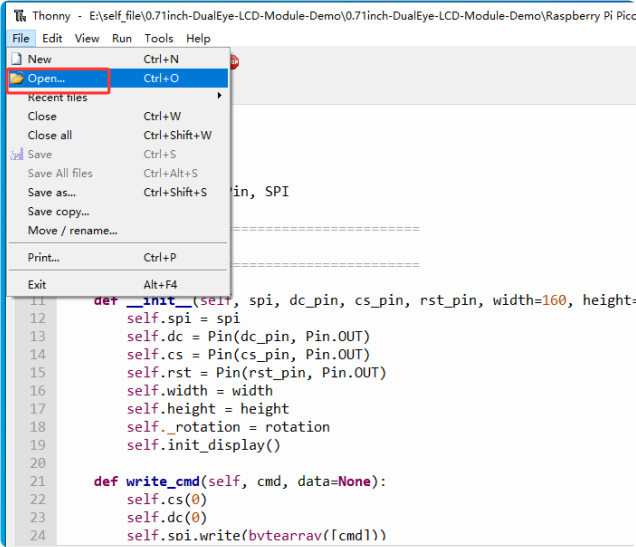Open the Tools menu

(x=158, y=38)
